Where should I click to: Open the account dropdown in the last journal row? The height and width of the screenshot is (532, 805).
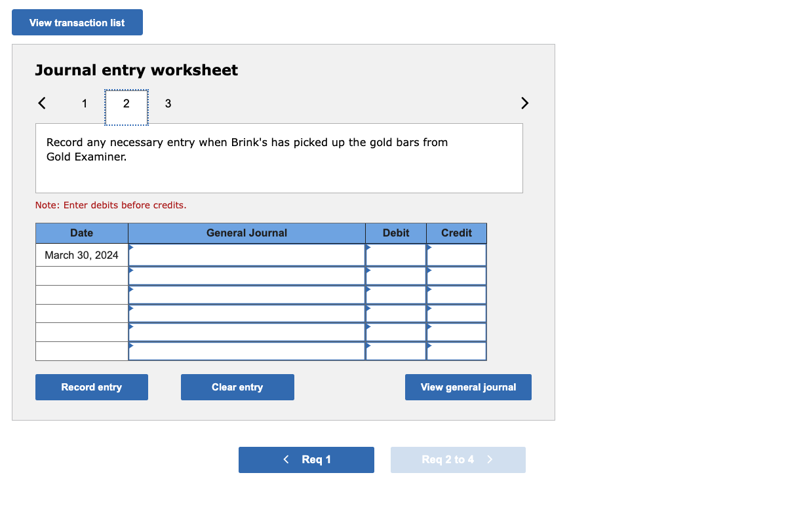click(x=246, y=350)
